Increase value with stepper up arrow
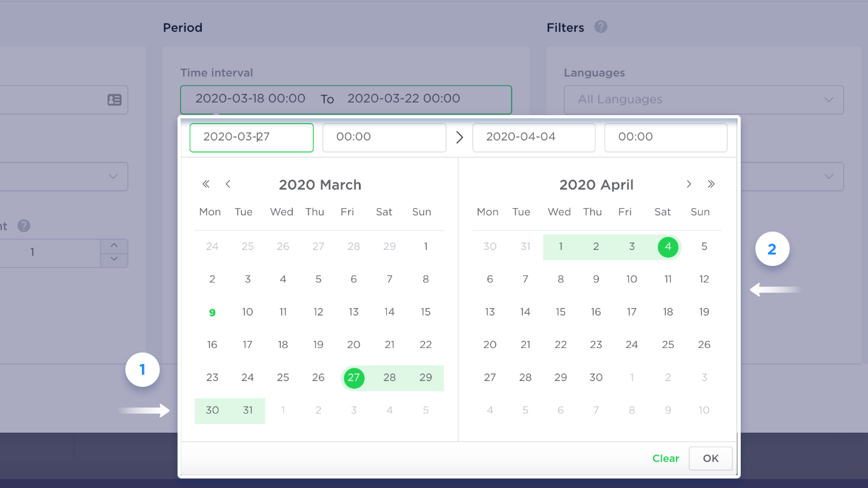Image resolution: width=868 pixels, height=488 pixels. (x=114, y=246)
